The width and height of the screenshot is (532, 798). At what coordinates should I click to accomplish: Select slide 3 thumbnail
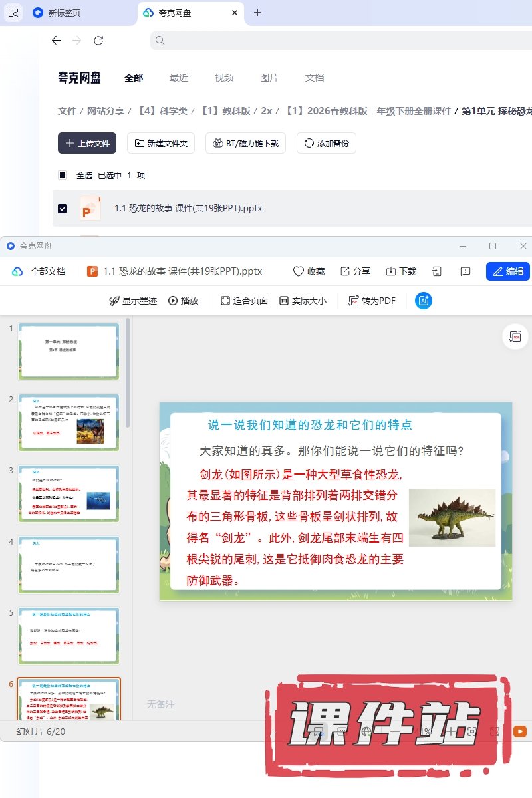tap(69, 493)
